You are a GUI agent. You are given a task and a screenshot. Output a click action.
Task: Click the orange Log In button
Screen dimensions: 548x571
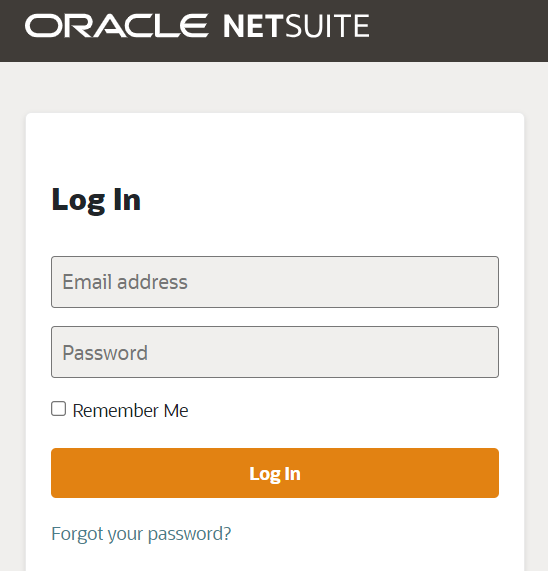[275, 473]
